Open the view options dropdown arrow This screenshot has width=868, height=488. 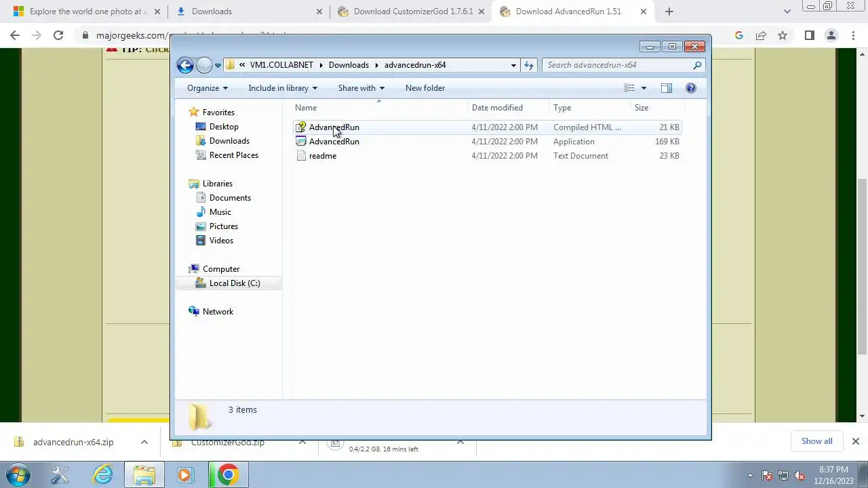click(644, 88)
